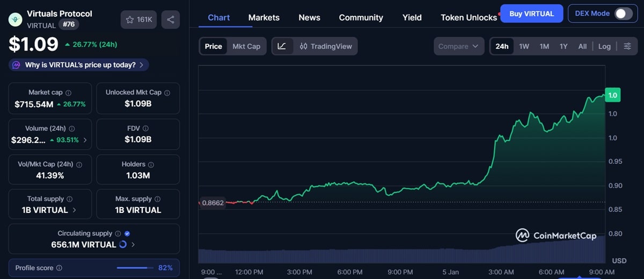This screenshot has height=279, width=644.
Task: Click the $1.09 price heading
Action: point(33,44)
